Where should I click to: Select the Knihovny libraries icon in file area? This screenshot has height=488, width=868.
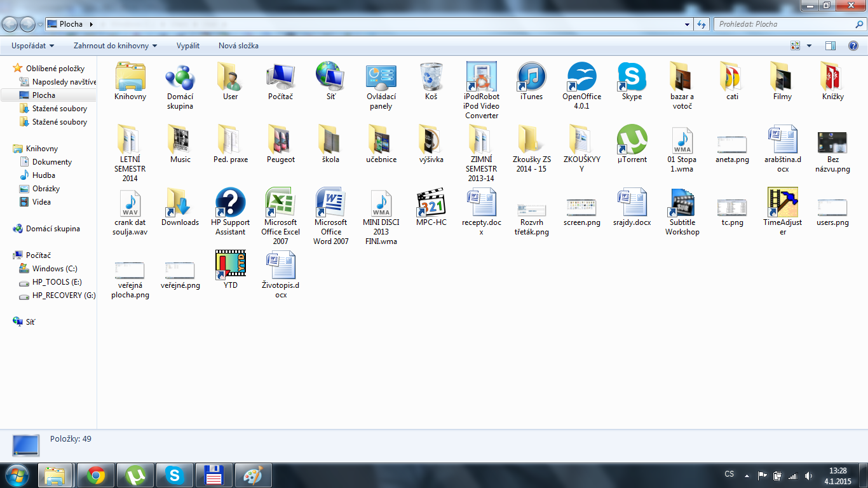click(130, 77)
